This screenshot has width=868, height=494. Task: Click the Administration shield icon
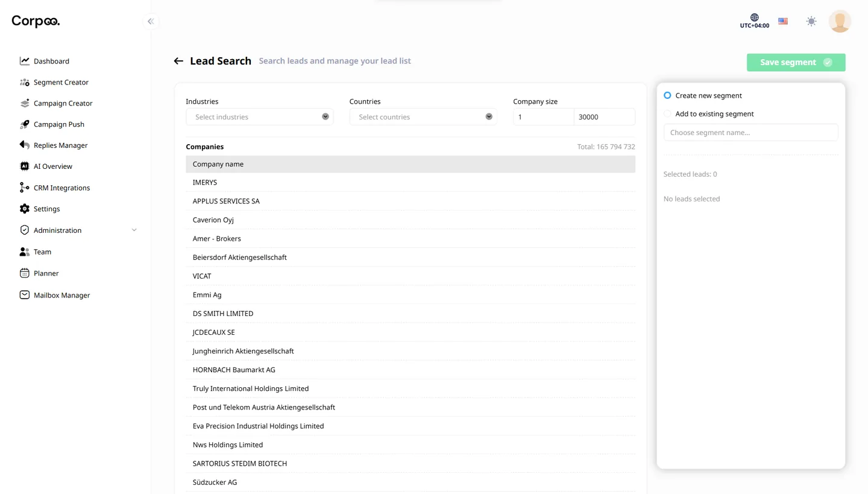(24, 230)
